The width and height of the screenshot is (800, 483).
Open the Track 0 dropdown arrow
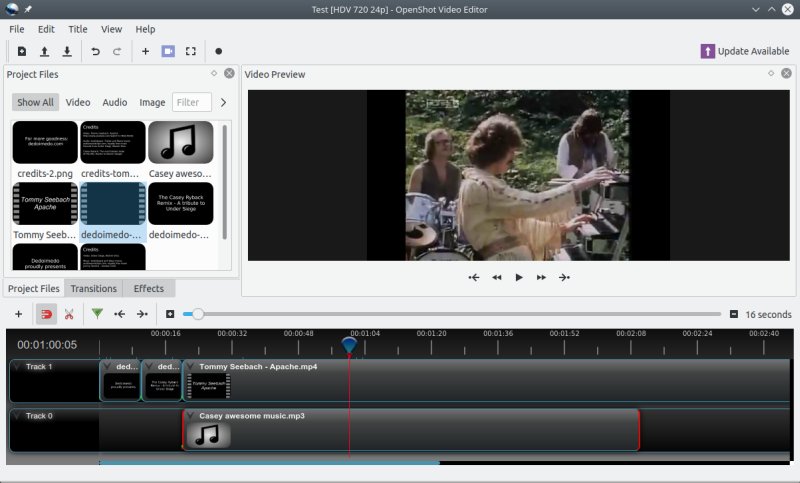coord(17,415)
